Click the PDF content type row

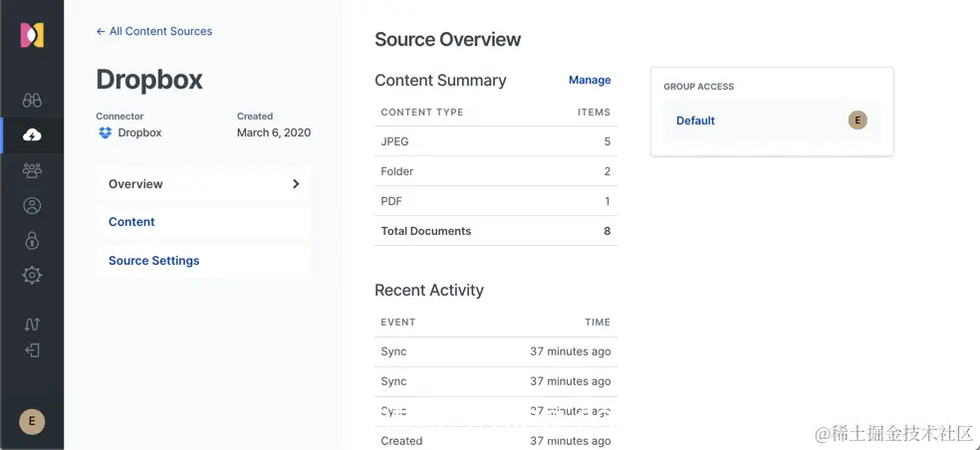pos(496,201)
